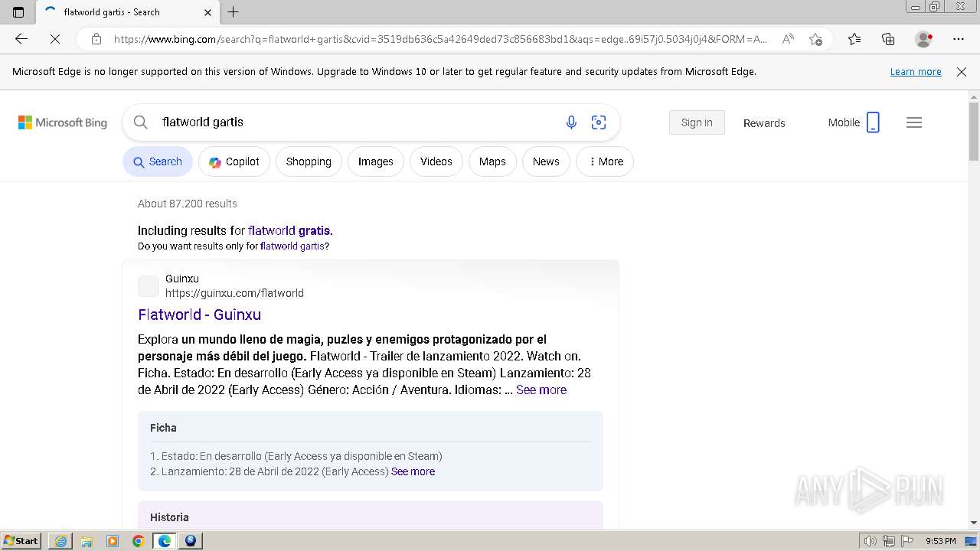Open Internet Explorer from taskbar

click(60, 541)
